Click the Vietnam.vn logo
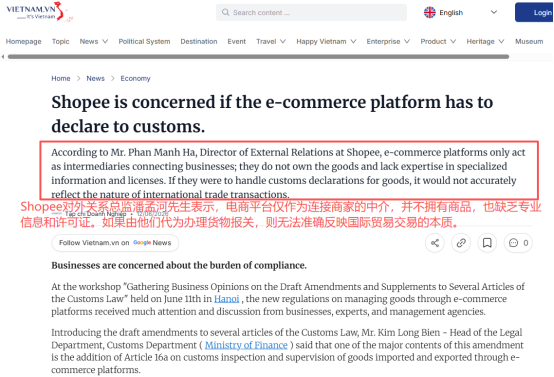Screen dimensions: 554x377 (39, 12)
